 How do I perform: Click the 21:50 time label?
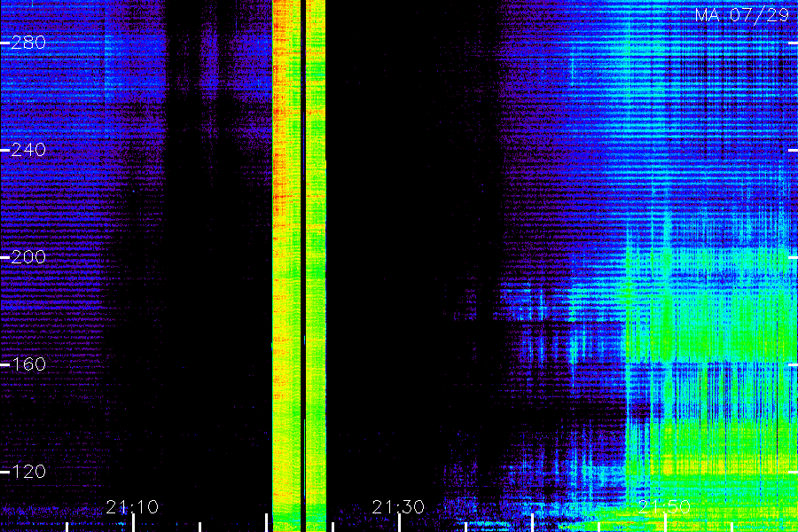(x=664, y=507)
